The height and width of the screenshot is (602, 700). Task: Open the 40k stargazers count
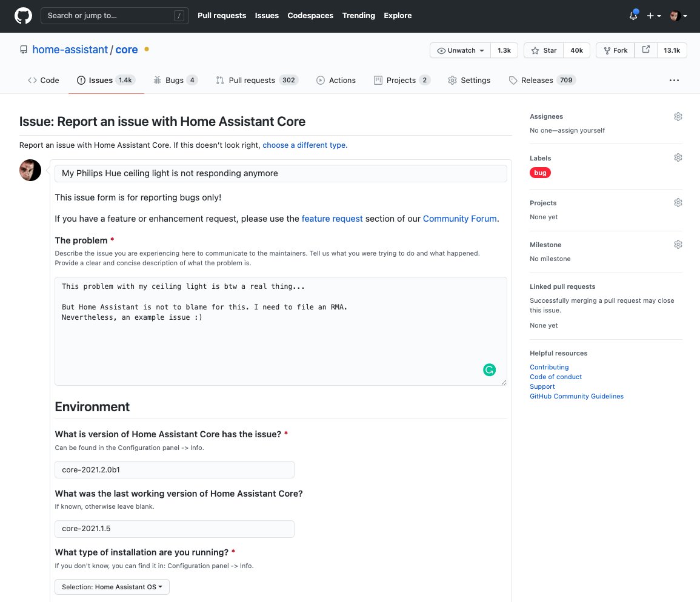(x=576, y=50)
